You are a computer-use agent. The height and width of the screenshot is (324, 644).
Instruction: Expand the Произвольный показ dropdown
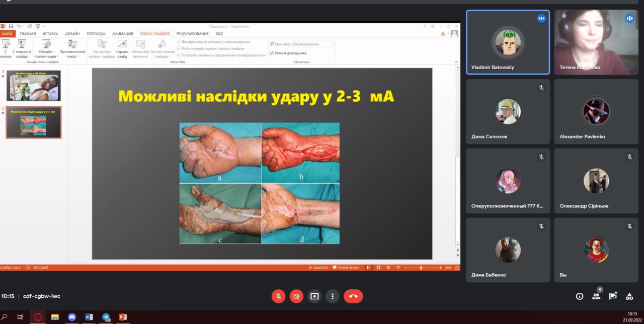(x=72, y=49)
